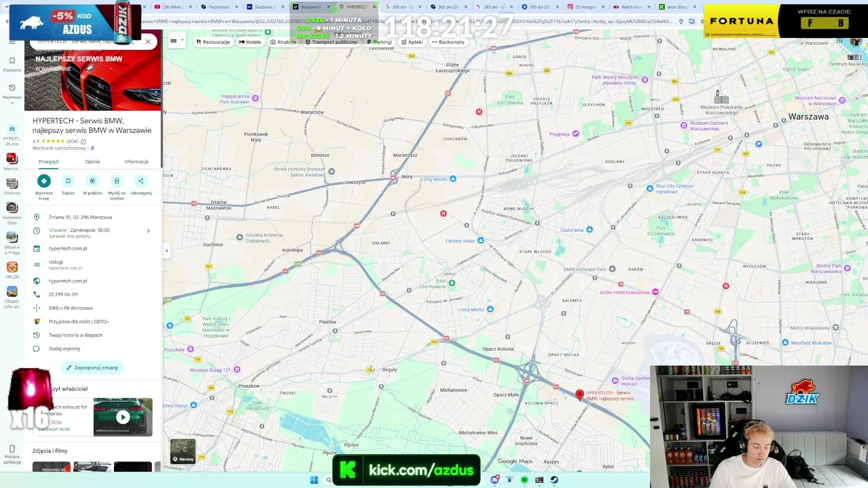Filter map by Transport publiczny

click(331, 42)
